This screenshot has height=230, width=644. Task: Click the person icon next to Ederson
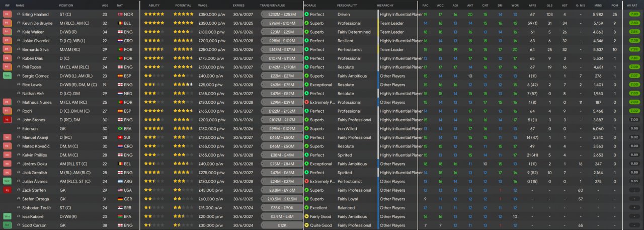click(19, 129)
